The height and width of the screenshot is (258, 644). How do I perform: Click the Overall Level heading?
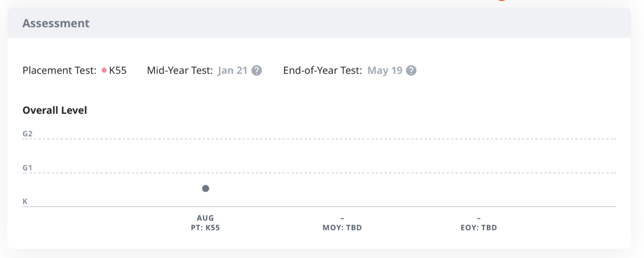click(x=55, y=110)
